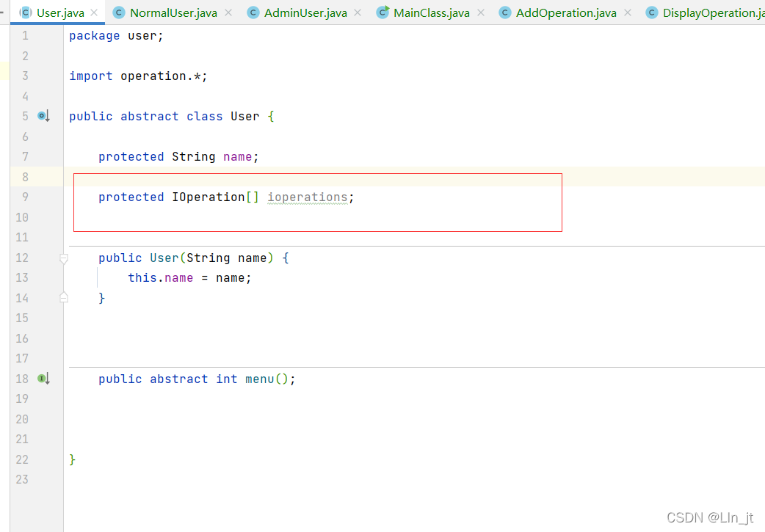Image resolution: width=765 pixels, height=532 pixels.
Task: Click line number 9 in the gutter
Action: (x=25, y=197)
